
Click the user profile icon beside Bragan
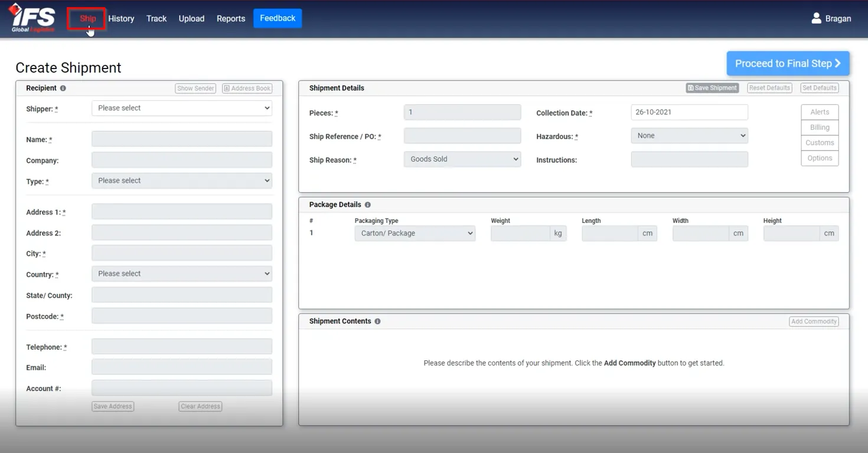click(816, 18)
